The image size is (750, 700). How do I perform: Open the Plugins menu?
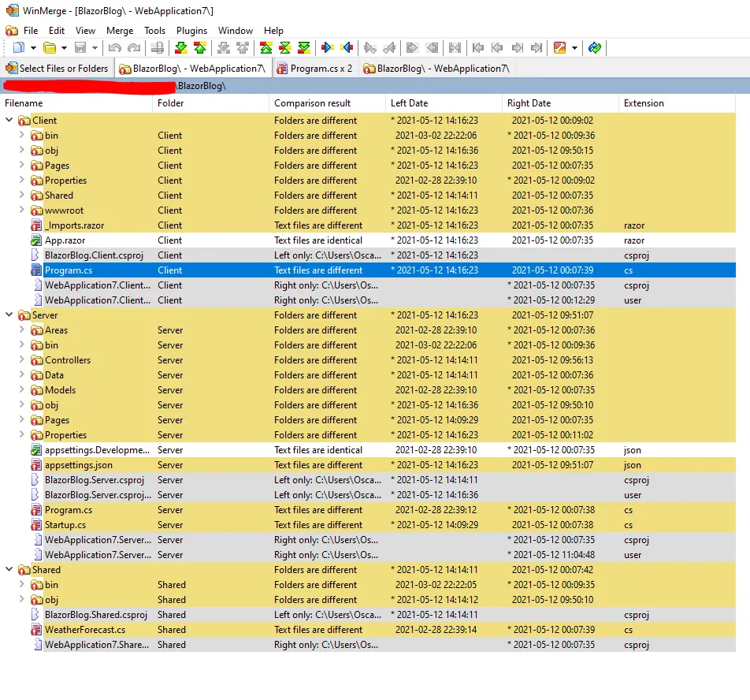pos(191,31)
